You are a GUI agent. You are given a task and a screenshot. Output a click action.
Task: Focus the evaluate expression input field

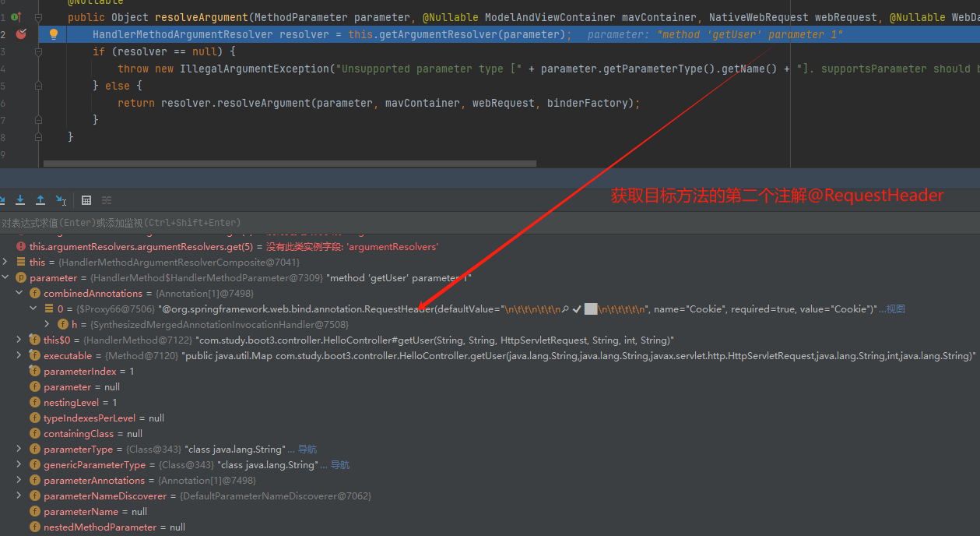pos(490,223)
